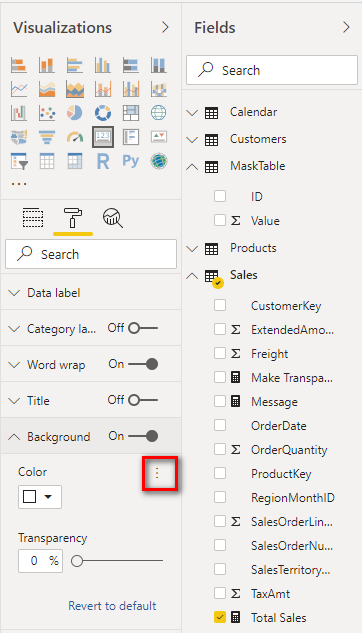The width and height of the screenshot is (363, 633).
Task: Select the Card visual icon
Action: (103, 137)
